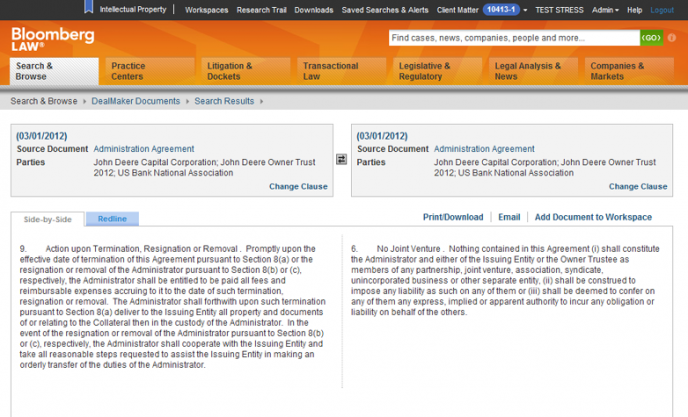Click the info icon beside GO button

click(x=672, y=38)
